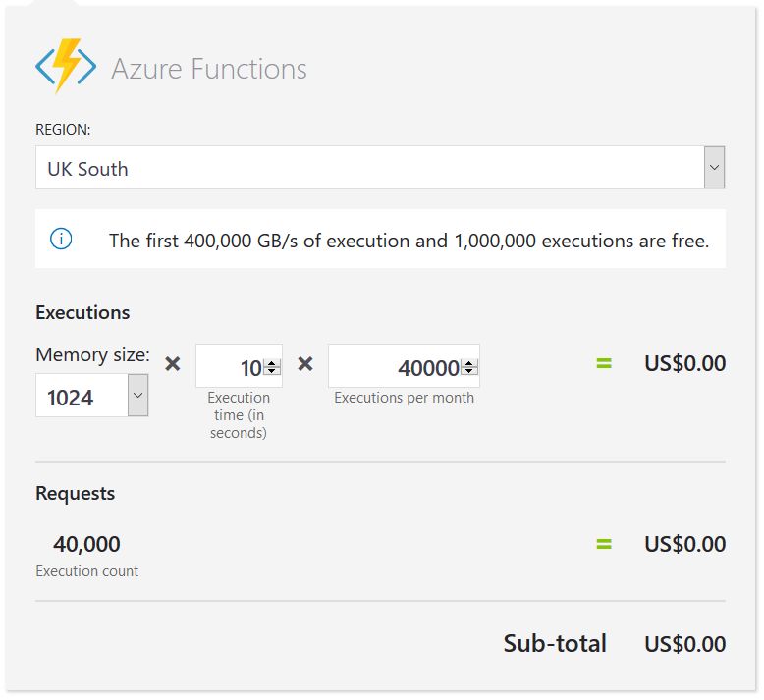764x700 pixels.
Task: Increase execution time with the spinner up arrow
Action: point(272,363)
